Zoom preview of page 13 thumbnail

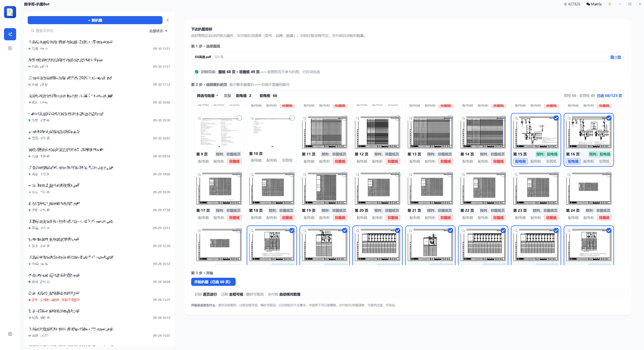[411, 118]
